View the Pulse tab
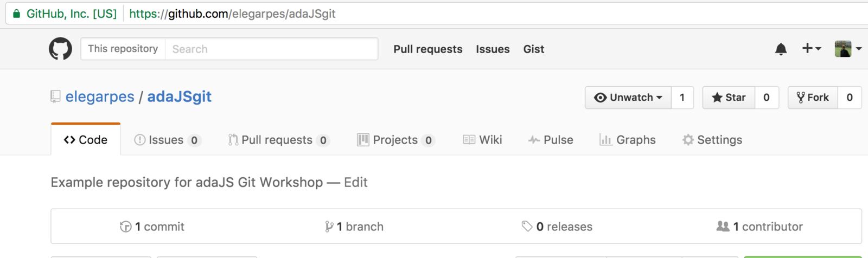Screen dimensions: 868x258 [551, 140]
